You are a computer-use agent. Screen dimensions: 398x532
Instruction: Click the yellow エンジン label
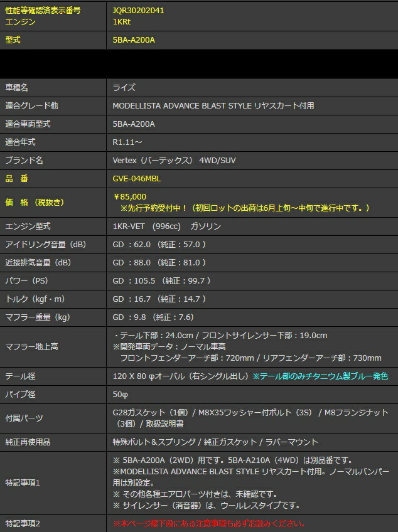click(20, 22)
